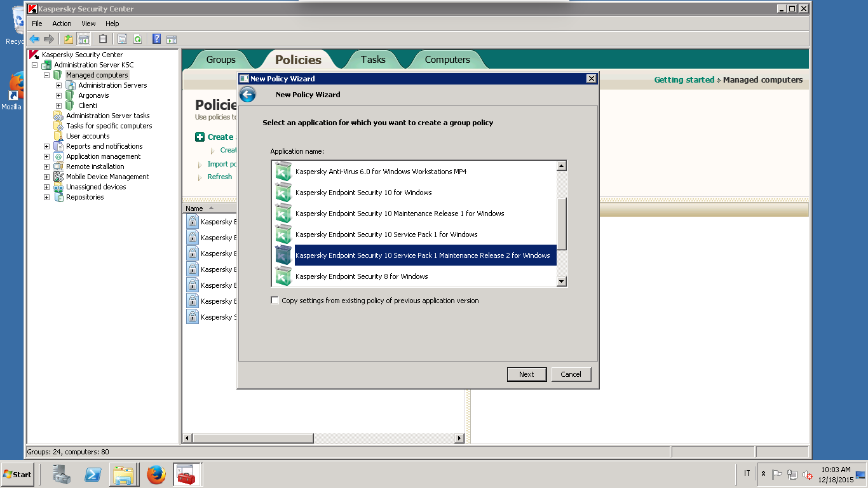The image size is (868, 488).
Task: Click the clipboard Paste toolbar icon
Action: click(x=103, y=39)
